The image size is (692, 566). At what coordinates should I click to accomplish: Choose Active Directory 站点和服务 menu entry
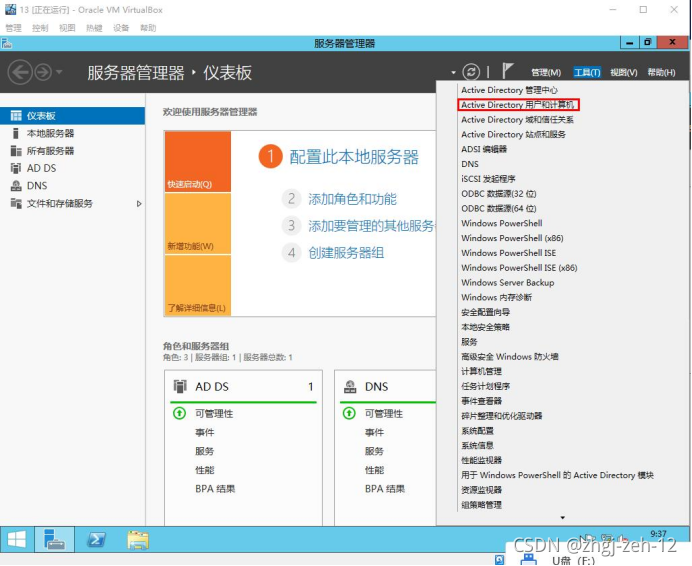pos(513,135)
